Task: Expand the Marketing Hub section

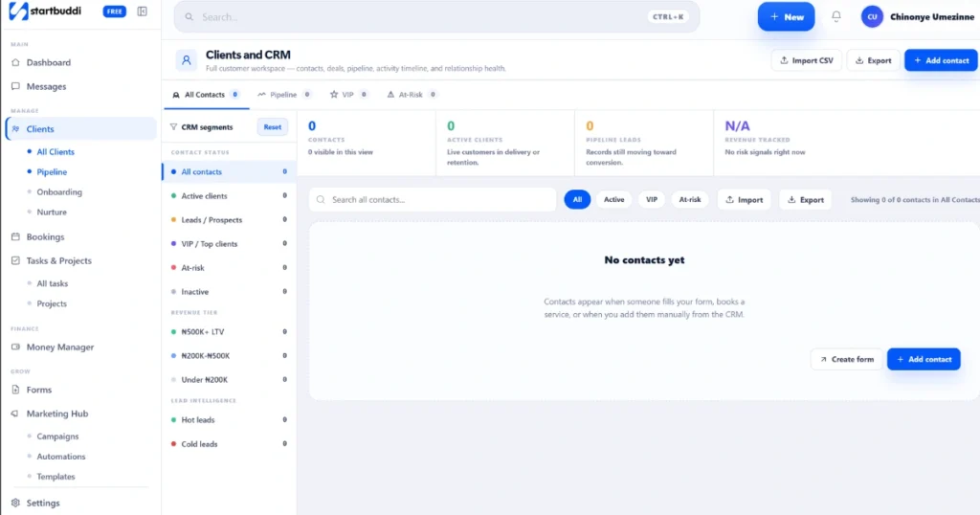Action: [x=56, y=414]
